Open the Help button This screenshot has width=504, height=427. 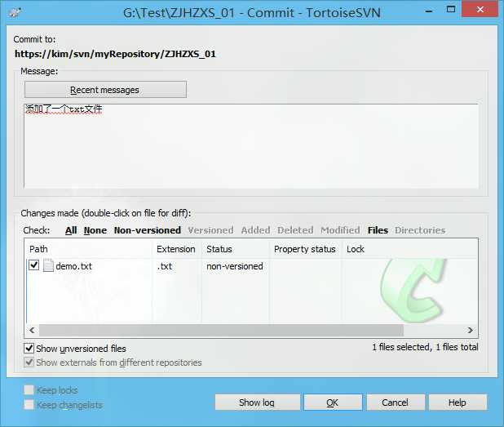458,403
